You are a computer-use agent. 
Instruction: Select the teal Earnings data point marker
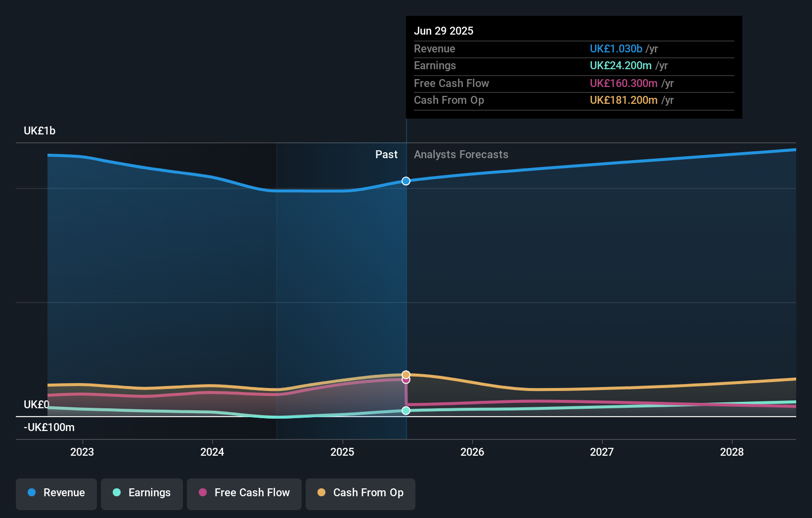click(x=406, y=410)
